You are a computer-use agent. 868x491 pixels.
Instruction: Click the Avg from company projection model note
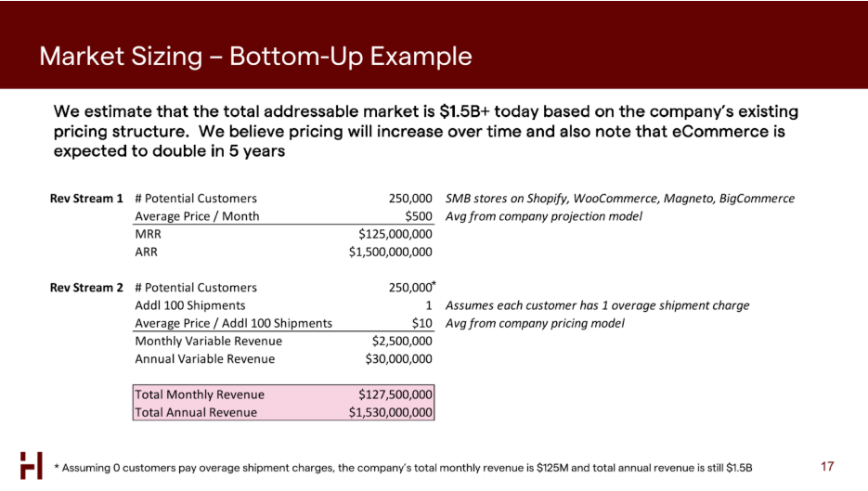pos(543,216)
